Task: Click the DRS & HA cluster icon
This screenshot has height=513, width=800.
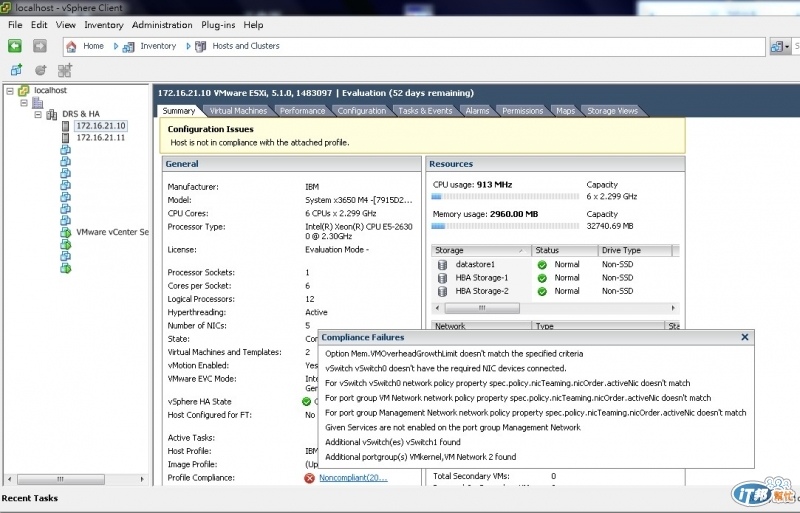Action: [52, 114]
